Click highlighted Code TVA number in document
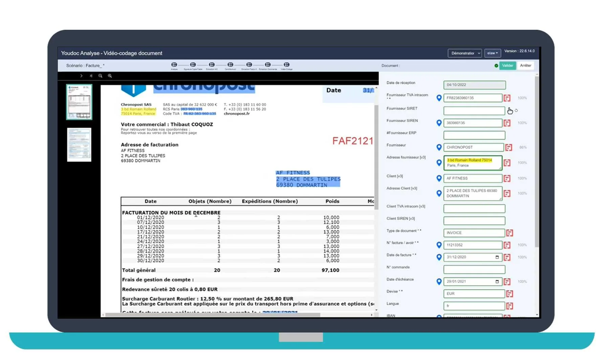Viewport: 612px width, 364px height. [x=200, y=114]
